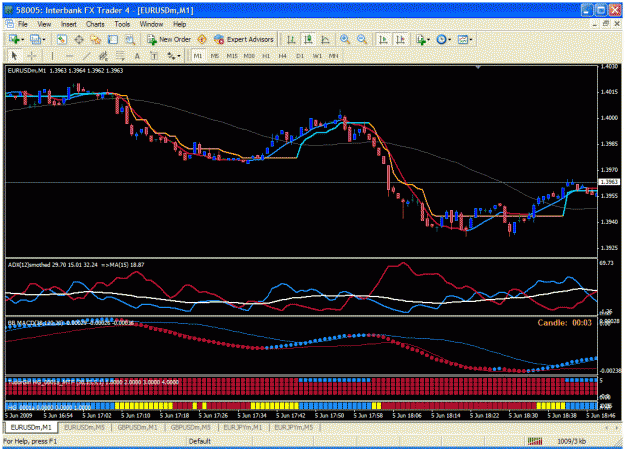This screenshot has height=449, width=625.
Task: Select the D1 timeframe
Action: coord(300,56)
